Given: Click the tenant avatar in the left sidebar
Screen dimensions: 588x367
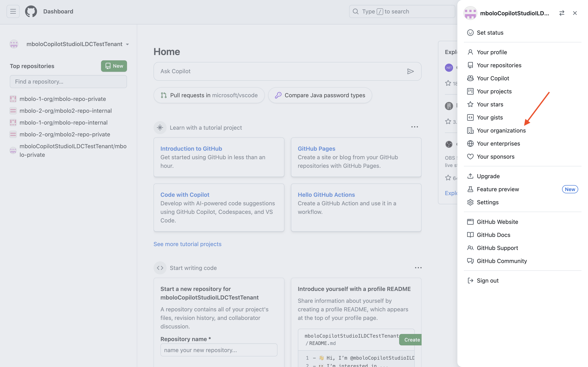Looking at the screenshot, I should tap(14, 44).
